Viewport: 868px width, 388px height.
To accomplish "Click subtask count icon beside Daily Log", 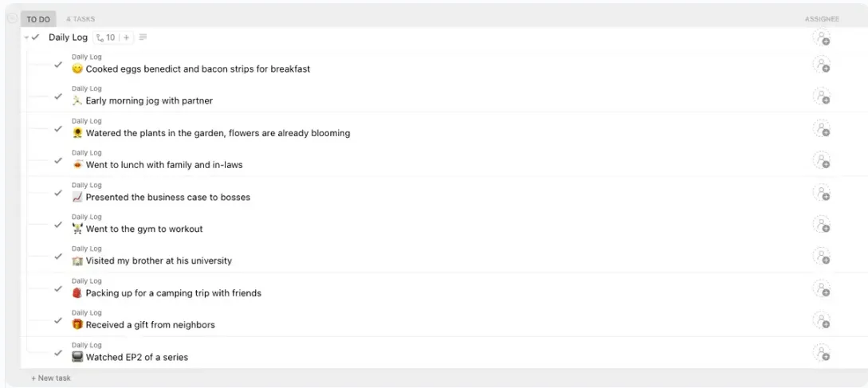I will [x=105, y=37].
